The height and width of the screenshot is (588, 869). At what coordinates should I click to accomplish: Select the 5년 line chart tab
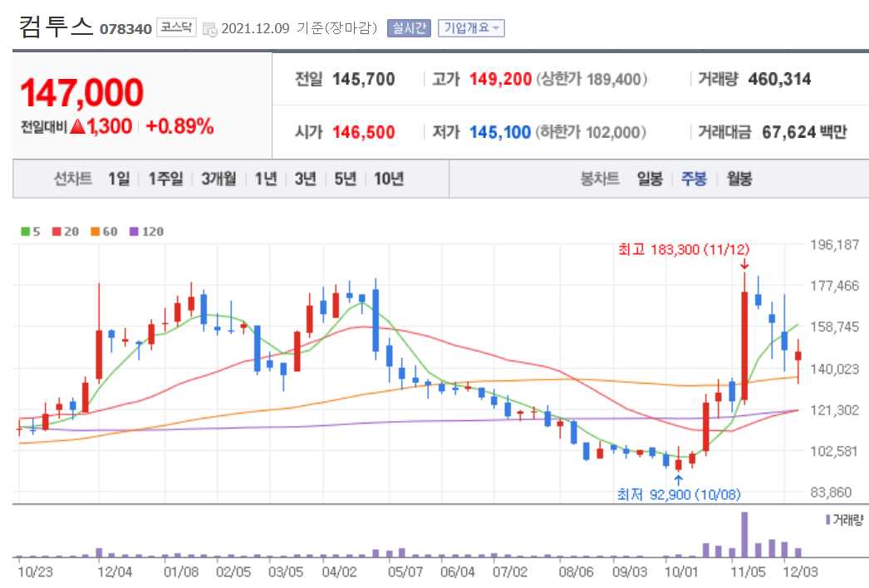[x=346, y=179]
